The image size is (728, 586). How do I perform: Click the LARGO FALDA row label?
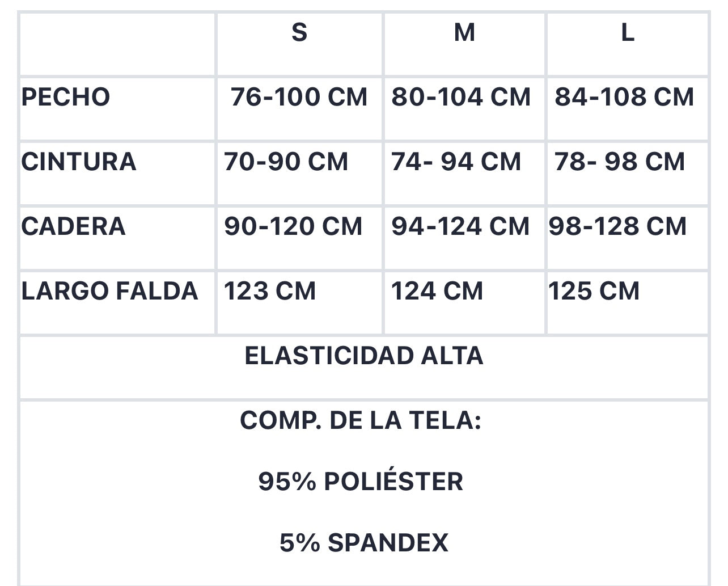(x=109, y=291)
